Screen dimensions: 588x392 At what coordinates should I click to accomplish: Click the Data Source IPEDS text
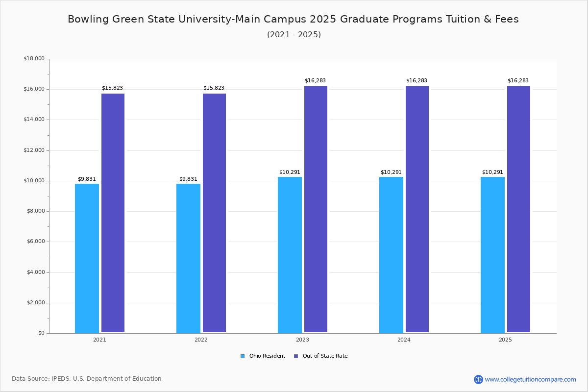(x=87, y=379)
